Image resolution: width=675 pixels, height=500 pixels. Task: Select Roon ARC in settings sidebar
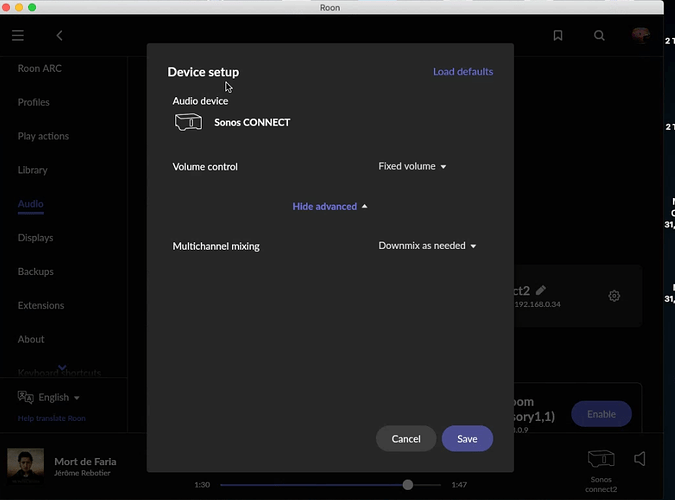point(40,68)
